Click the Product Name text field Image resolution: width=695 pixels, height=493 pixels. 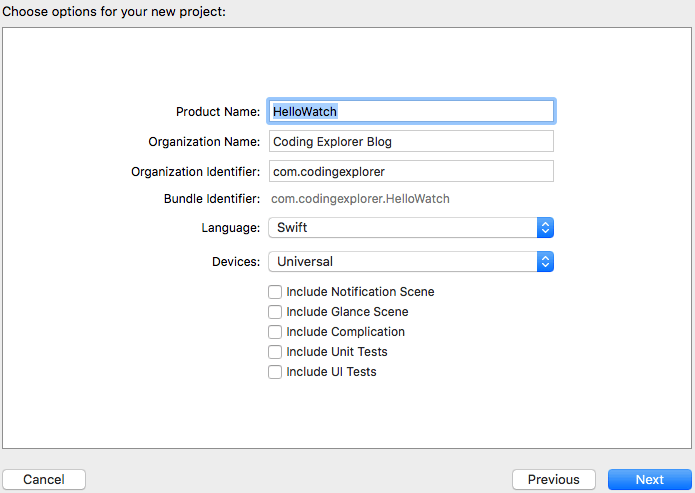410,111
